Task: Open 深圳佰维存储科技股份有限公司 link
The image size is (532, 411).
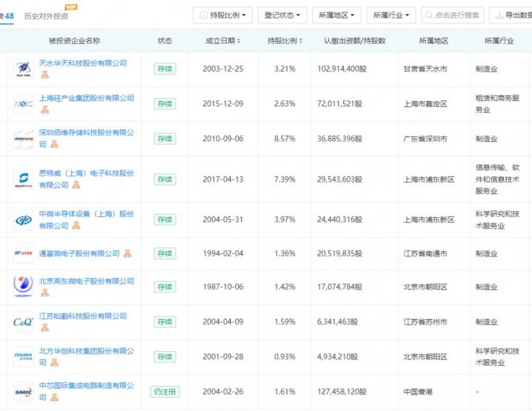Action: click(x=86, y=138)
